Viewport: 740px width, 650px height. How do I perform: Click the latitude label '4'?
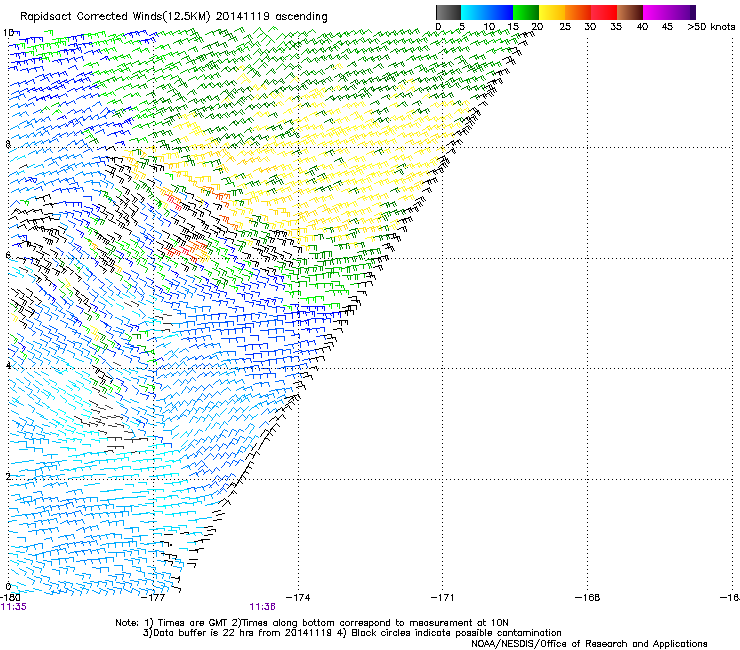(x=8, y=366)
